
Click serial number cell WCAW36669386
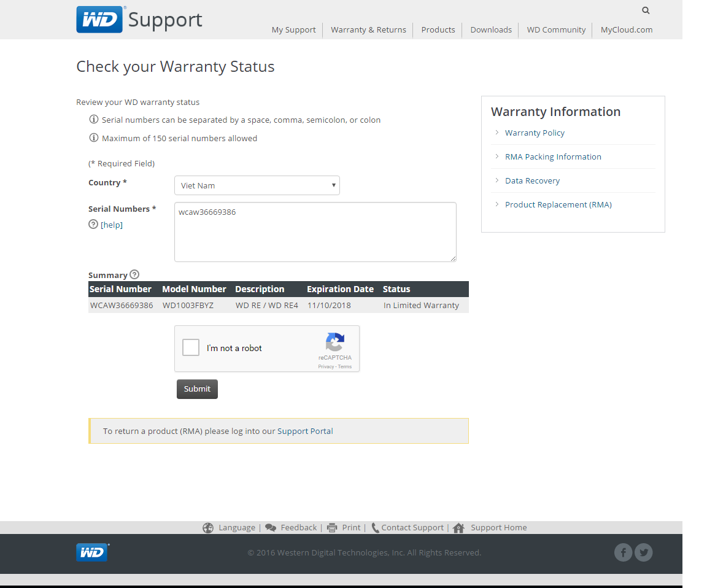click(x=122, y=305)
